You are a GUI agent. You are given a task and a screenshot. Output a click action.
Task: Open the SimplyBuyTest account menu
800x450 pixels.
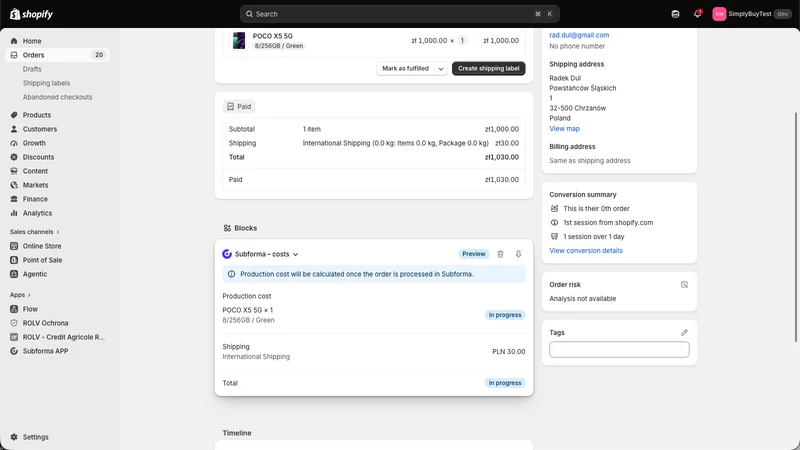point(751,14)
